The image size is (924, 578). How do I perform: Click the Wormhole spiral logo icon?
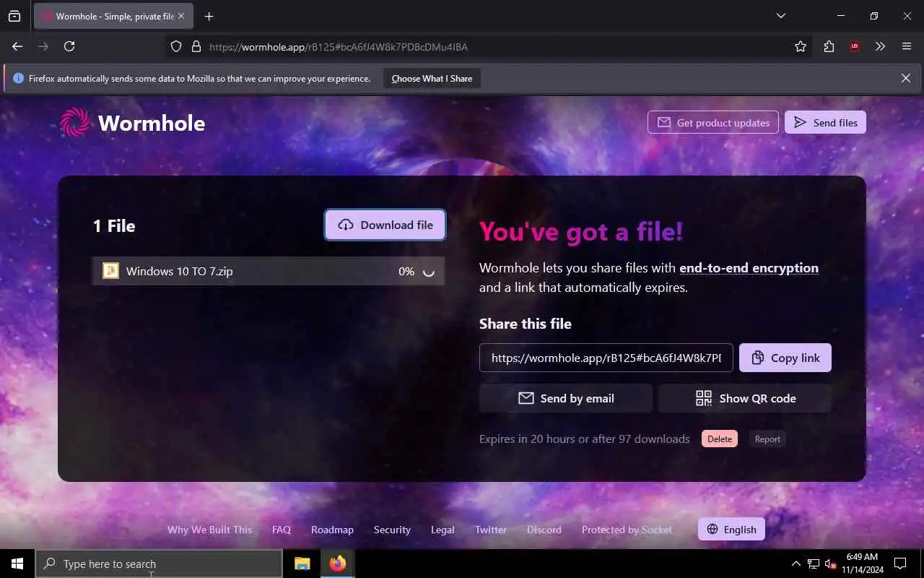[75, 123]
